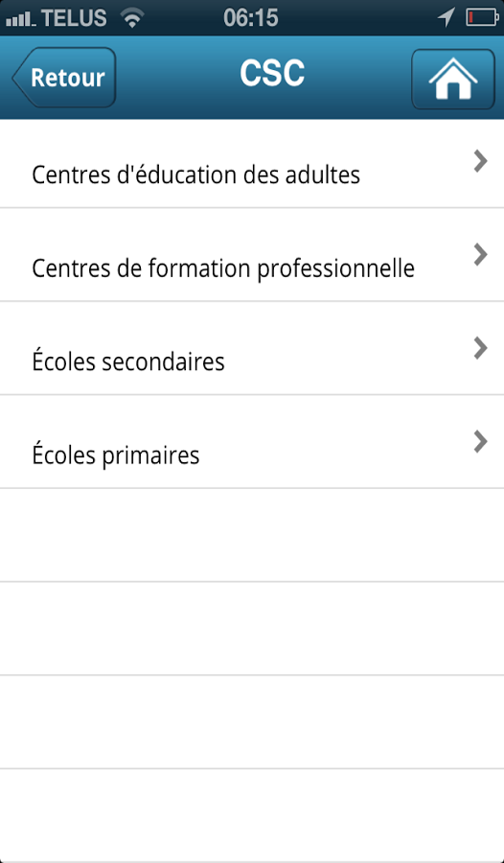This screenshot has width=504, height=863.
Task: Tap the bottom empty list row
Action: coord(252,816)
